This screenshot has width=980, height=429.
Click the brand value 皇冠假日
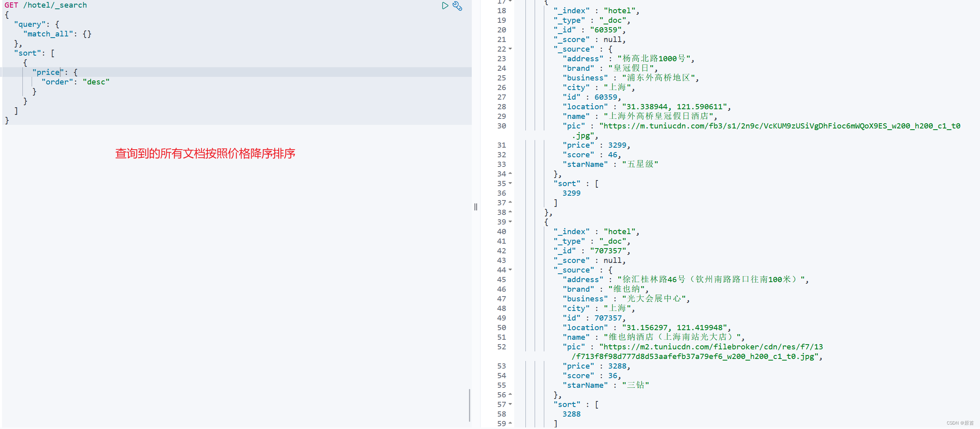click(x=631, y=68)
